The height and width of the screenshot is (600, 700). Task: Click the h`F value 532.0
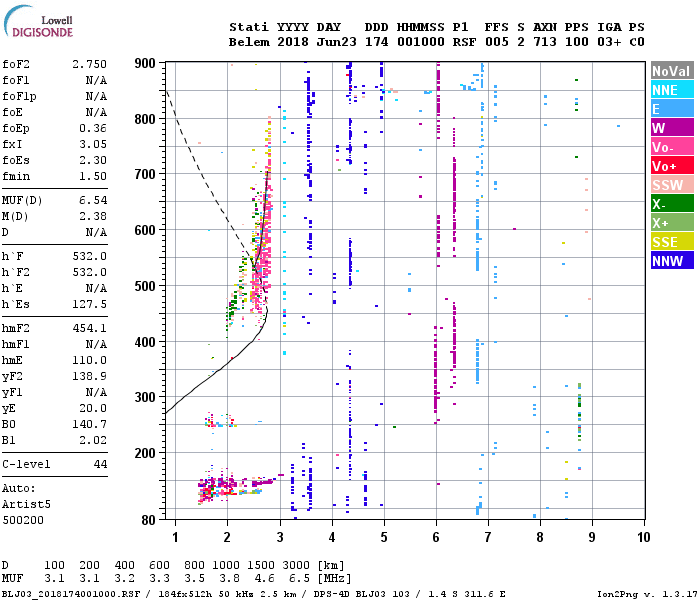coord(90,256)
